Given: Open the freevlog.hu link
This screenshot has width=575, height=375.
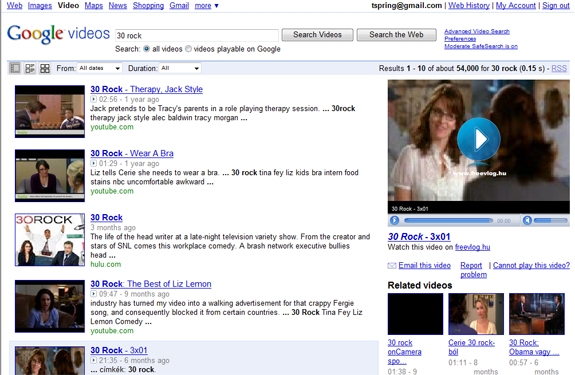Looking at the screenshot, I should coord(472,247).
